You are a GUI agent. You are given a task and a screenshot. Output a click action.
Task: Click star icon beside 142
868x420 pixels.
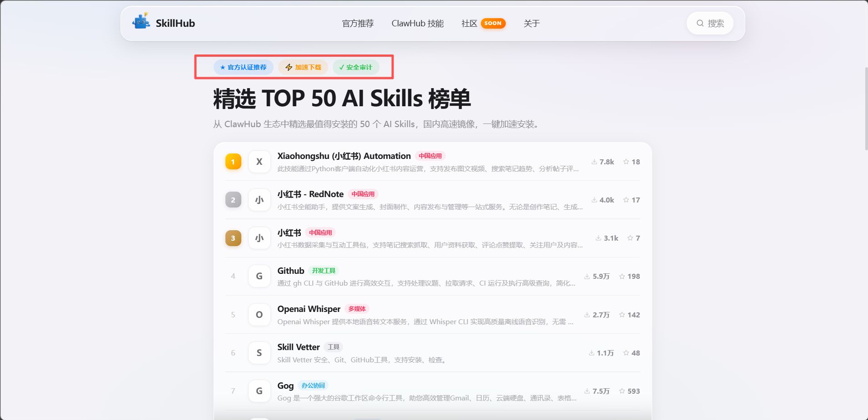(622, 315)
